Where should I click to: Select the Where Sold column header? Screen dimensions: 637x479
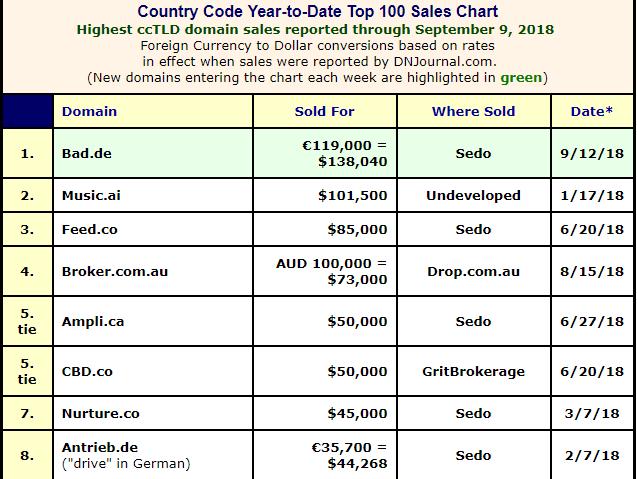[x=473, y=111]
